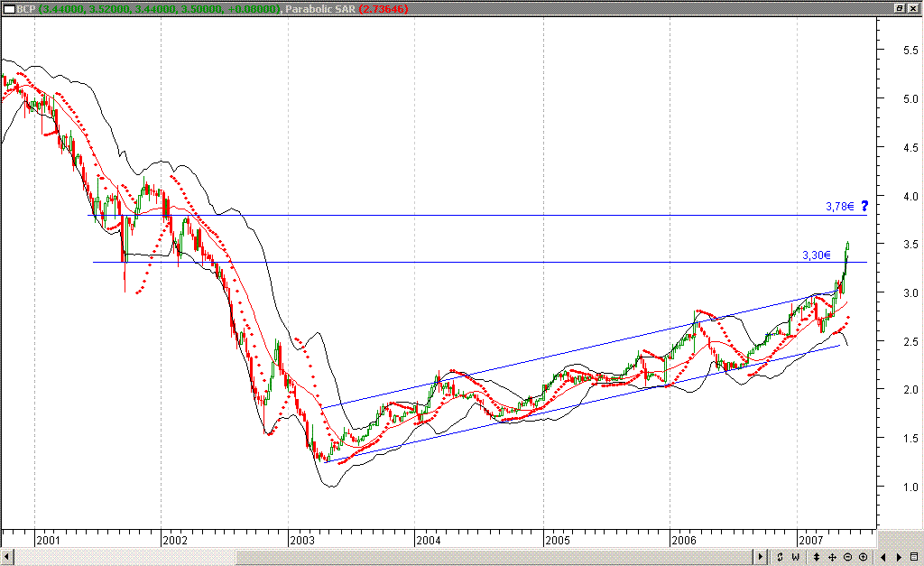The height and width of the screenshot is (566, 924).
Task: Click the four-way pan icon
Action: 833,557
